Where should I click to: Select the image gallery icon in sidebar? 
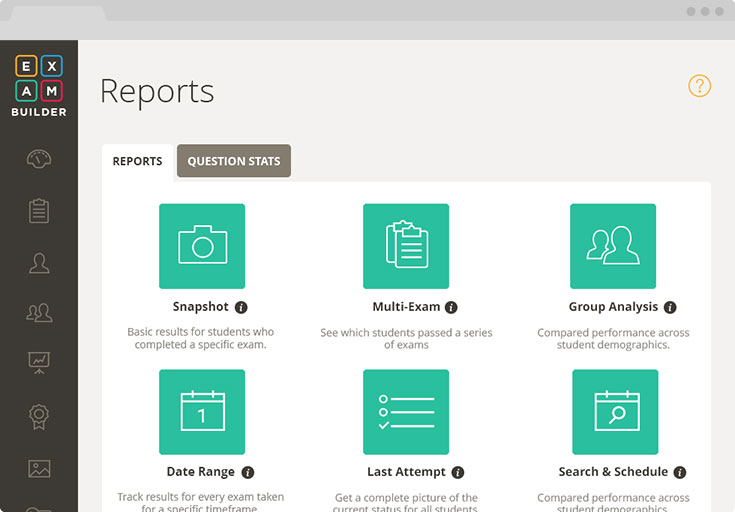pyautogui.click(x=39, y=468)
